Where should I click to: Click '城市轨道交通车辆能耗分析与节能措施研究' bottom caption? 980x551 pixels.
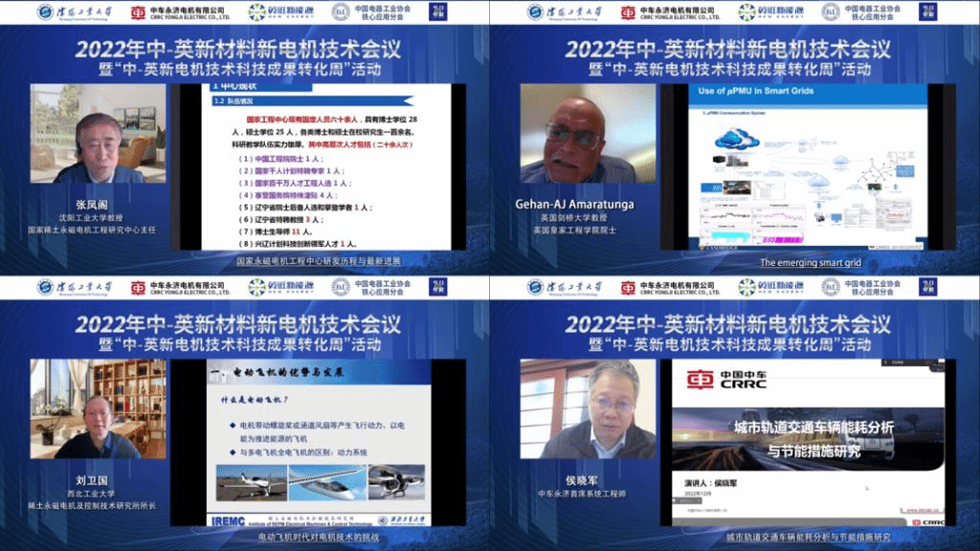tap(808, 538)
